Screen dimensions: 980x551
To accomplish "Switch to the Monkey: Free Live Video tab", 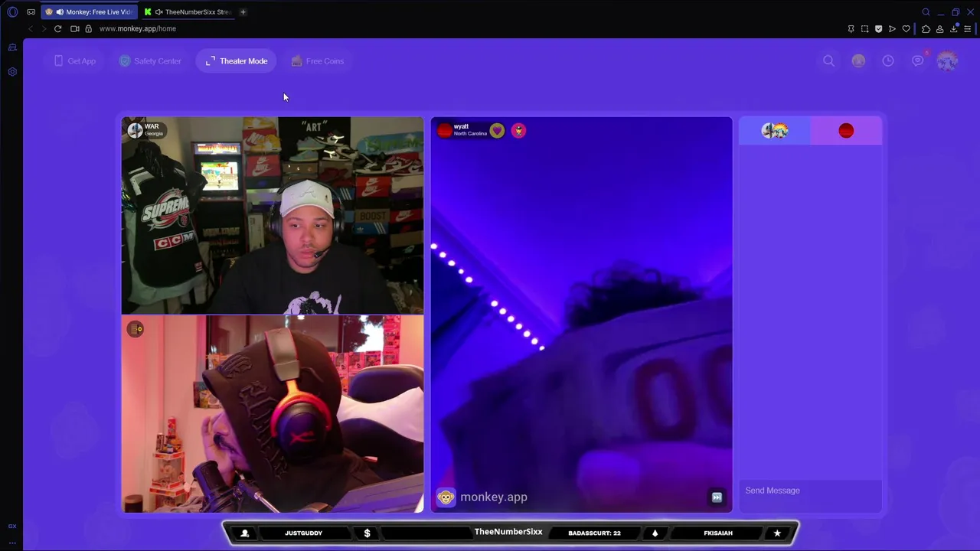I will click(90, 12).
